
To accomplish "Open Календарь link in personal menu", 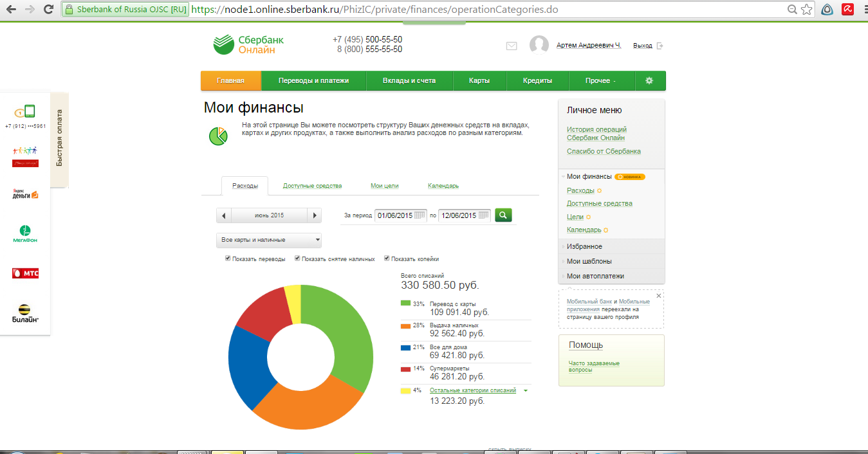I will [584, 230].
